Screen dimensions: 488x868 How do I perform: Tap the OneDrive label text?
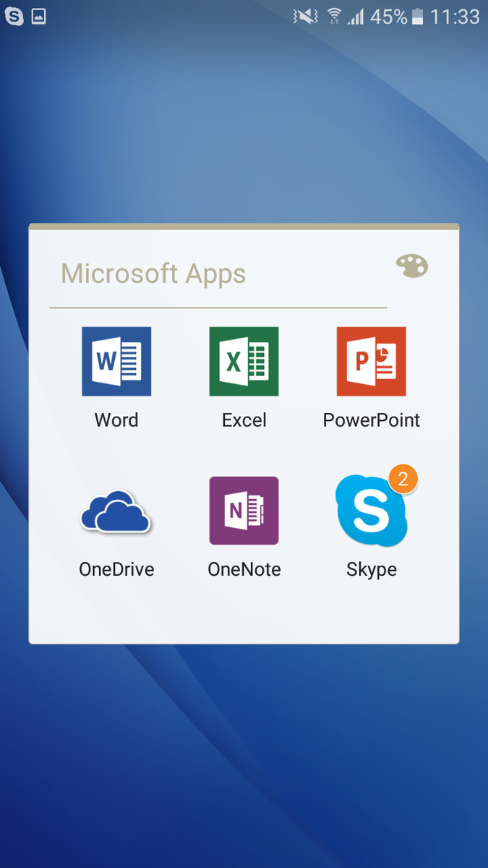pyautogui.click(x=116, y=569)
